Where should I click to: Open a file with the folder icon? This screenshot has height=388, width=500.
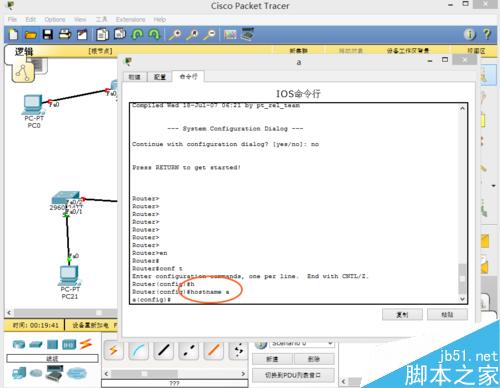click(31, 35)
